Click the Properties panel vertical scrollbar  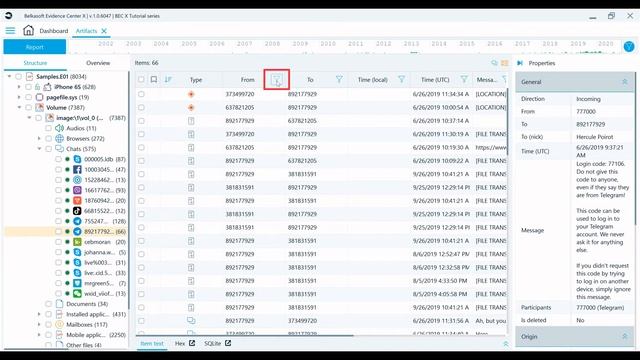(635, 149)
